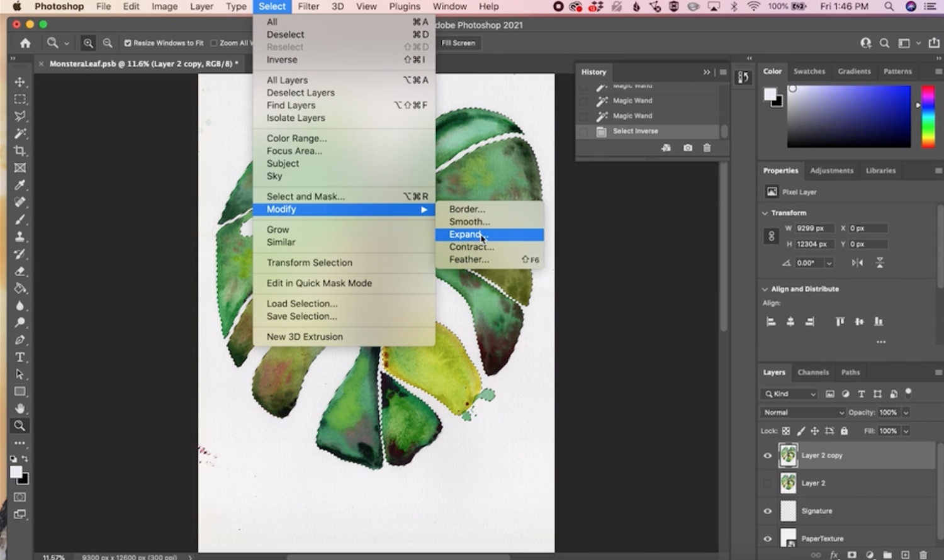Select the Zoom tool in the toolbar
The image size is (944, 560).
(20, 426)
